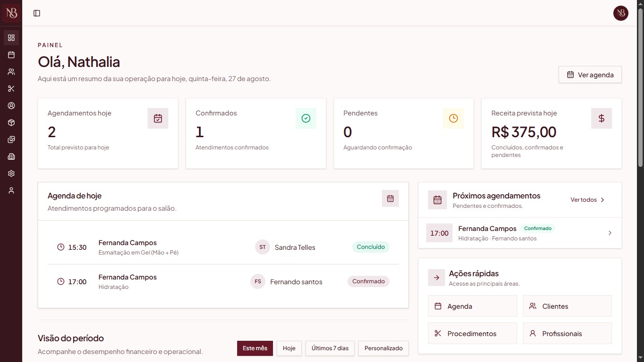Click the FS avatar initials
This screenshot has width=644, height=362.
(258, 281)
